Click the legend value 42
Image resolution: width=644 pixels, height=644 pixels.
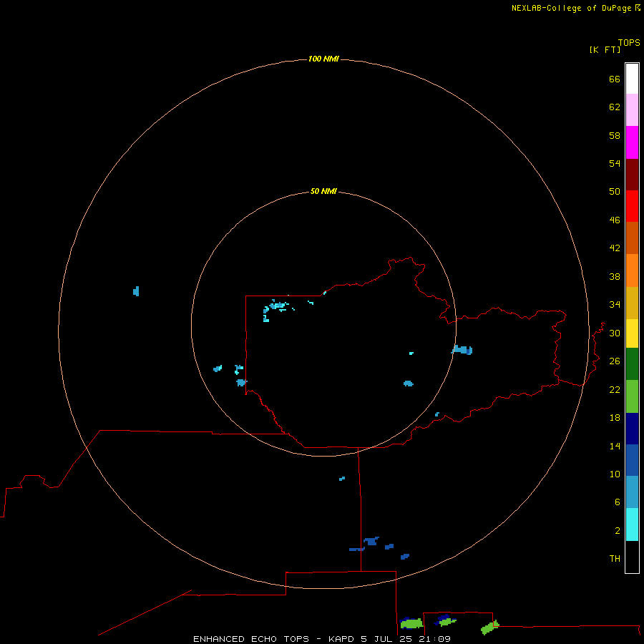(x=615, y=248)
